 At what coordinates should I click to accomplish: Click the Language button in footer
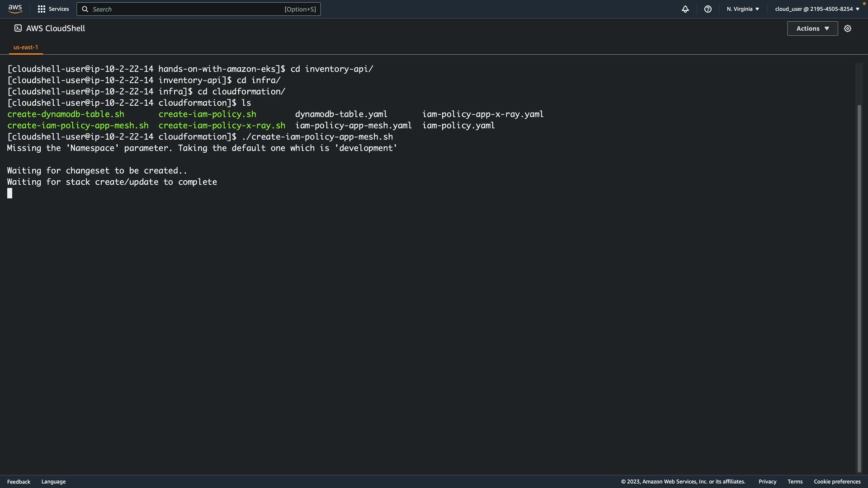[x=53, y=482]
